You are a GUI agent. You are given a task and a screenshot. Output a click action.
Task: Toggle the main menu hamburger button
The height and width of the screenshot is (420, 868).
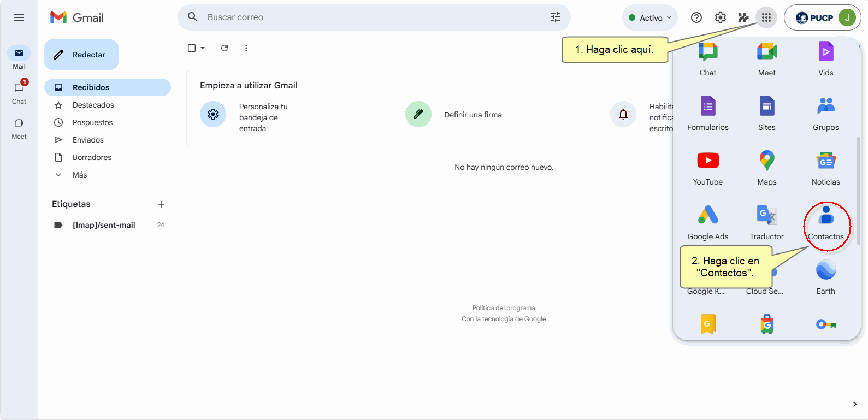[x=19, y=17]
